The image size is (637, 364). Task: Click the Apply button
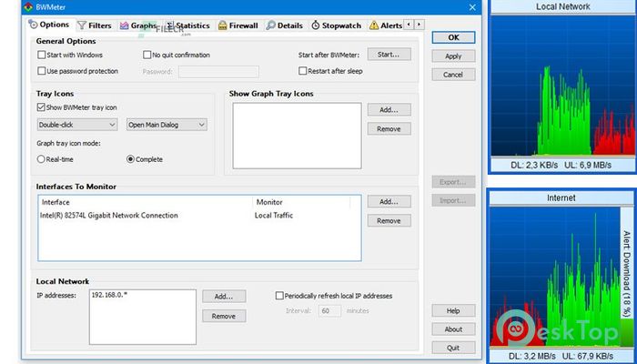coord(453,56)
